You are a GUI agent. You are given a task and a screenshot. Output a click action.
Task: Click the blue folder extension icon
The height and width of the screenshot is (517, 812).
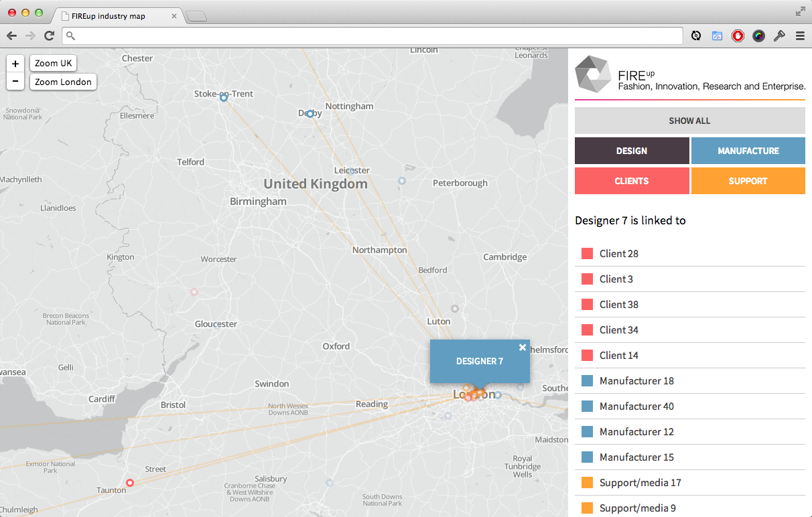pos(717,35)
